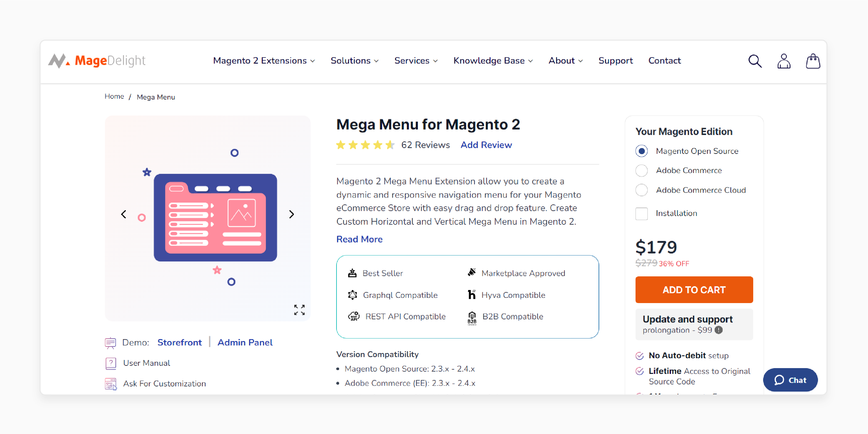Image resolution: width=868 pixels, height=434 pixels.
Task: Open the User Manual link
Action: [x=146, y=363]
